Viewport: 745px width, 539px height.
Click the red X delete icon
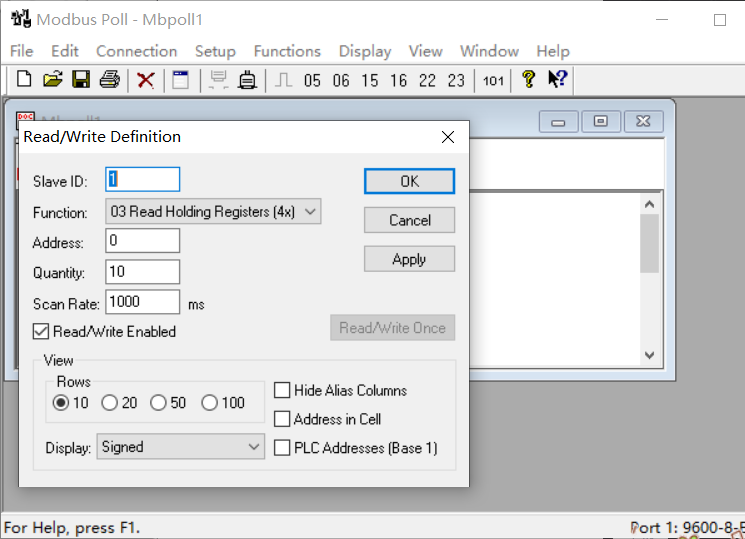pyautogui.click(x=145, y=80)
